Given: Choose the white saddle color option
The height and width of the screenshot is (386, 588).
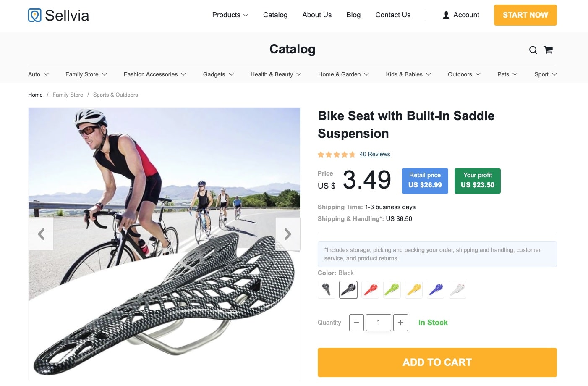Looking at the screenshot, I should 457,289.
